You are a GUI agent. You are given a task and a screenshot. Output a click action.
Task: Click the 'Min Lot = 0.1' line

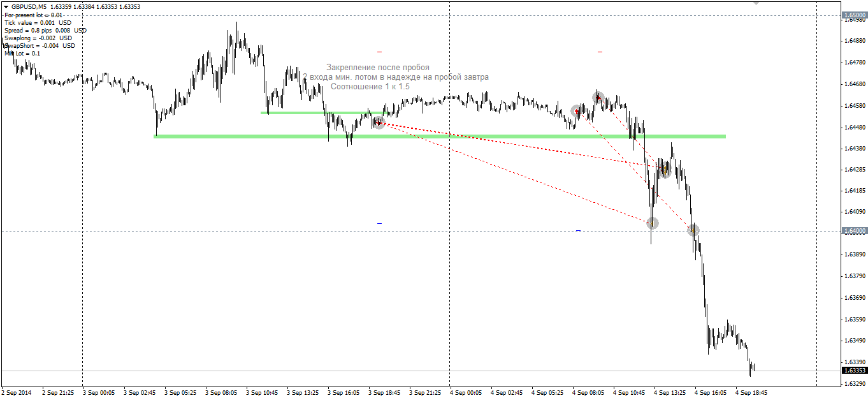[22, 53]
